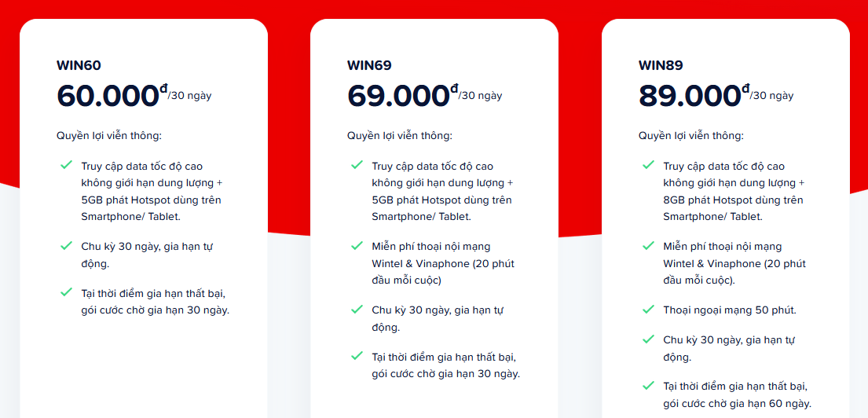
Task: Click WIN69 checkmark beside 'Chu kỳ 30 ngày'
Action: [x=357, y=309]
